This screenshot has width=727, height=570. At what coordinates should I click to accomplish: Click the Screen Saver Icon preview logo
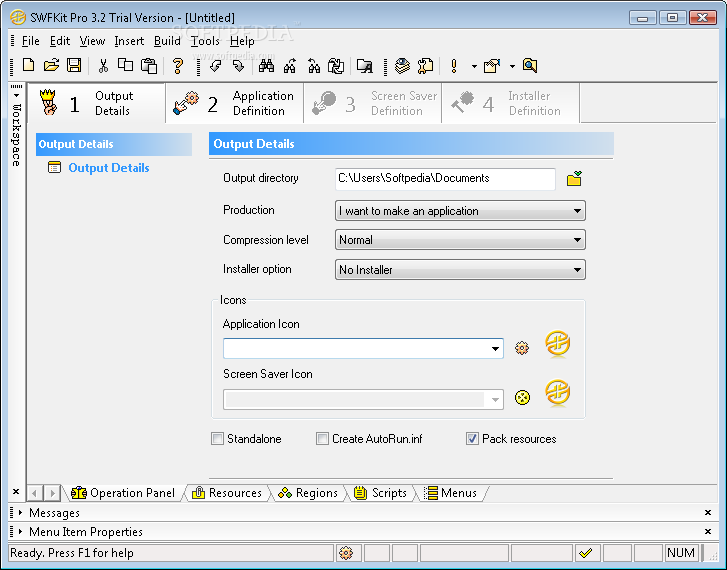tap(557, 393)
